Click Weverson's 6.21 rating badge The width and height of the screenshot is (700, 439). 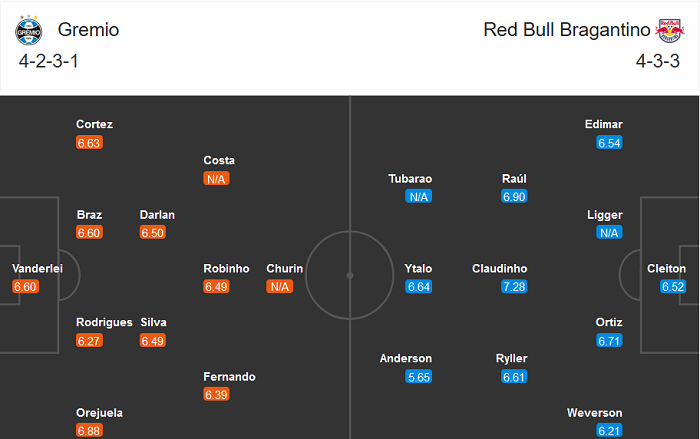(x=609, y=431)
